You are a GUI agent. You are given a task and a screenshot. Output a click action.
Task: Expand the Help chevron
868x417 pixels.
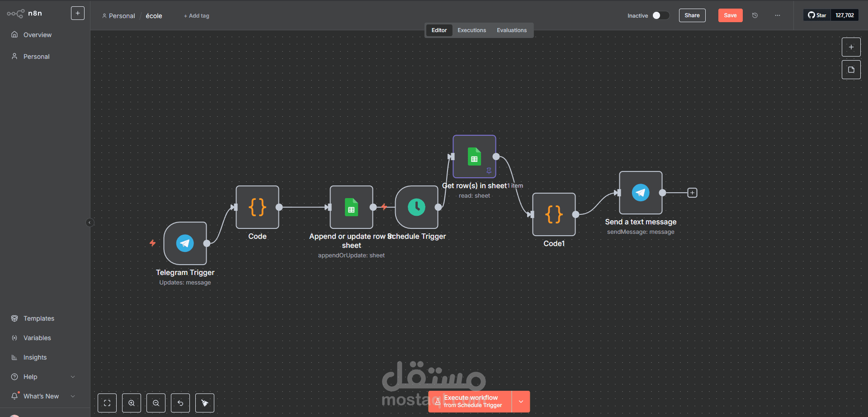coord(73,377)
